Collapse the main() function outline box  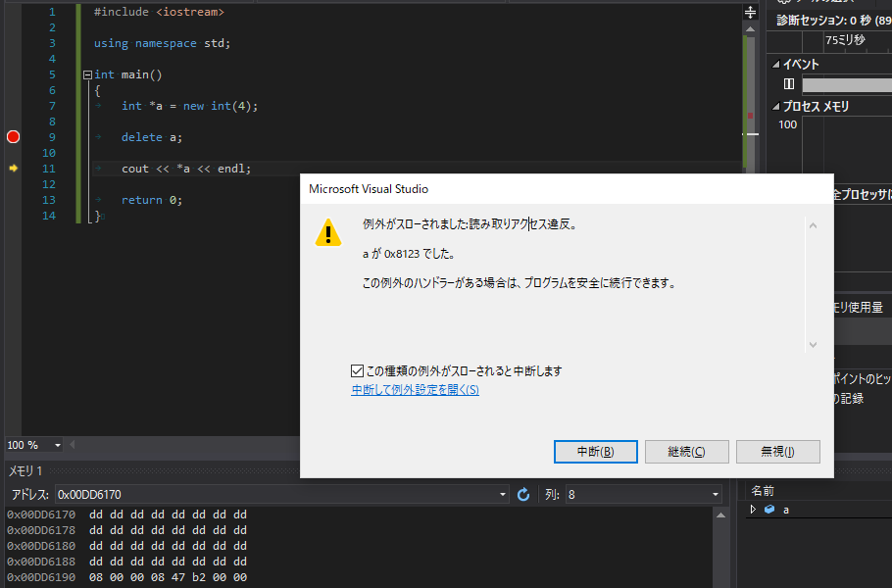(87, 74)
